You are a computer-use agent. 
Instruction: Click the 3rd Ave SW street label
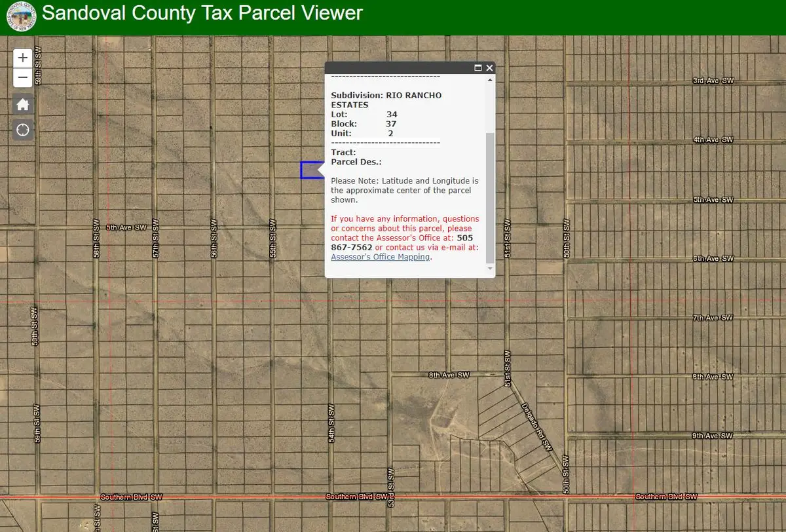tap(713, 81)
